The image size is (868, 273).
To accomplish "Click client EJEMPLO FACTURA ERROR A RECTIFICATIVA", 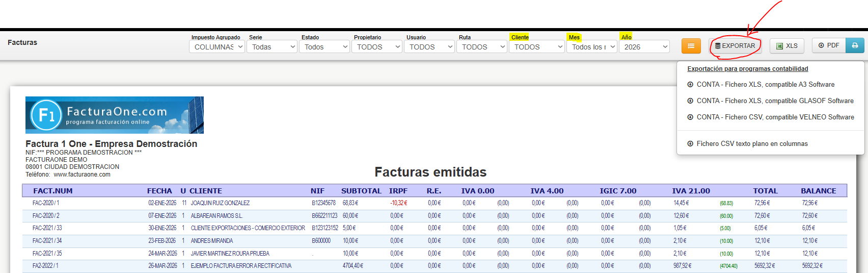I will pos(241,266).
